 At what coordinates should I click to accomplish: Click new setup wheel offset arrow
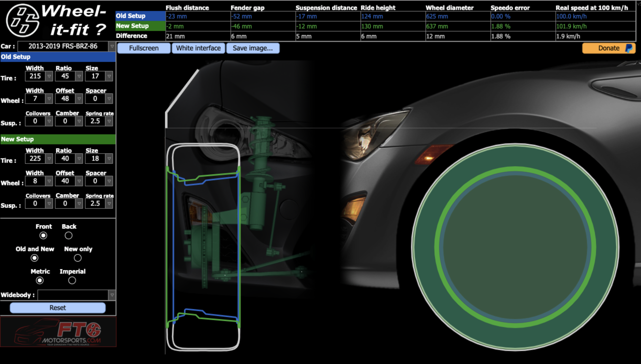79,181
